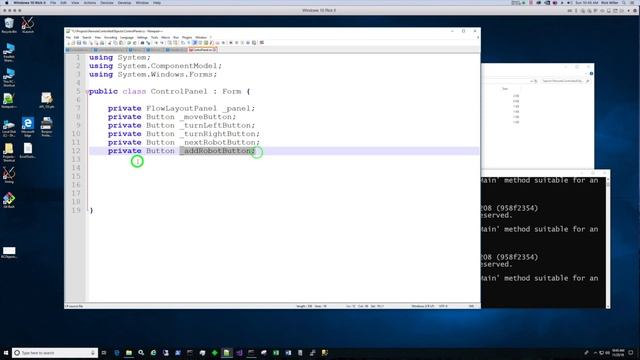Click line number 19 in the margin

click(76, 210)
